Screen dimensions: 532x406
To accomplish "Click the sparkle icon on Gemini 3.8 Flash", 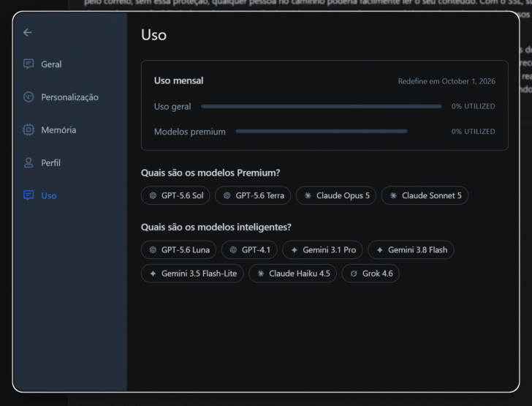I will [x=380, y=249].
